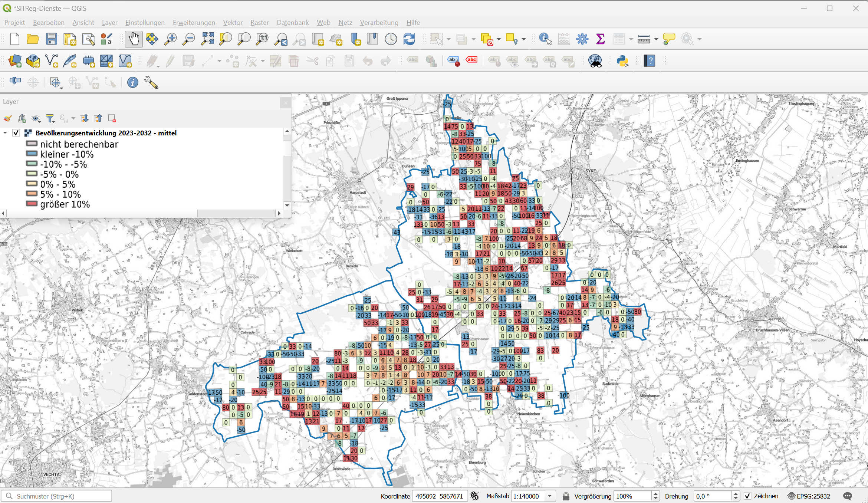Toggle extents display next to coordinates
The image size is (868, 503).
(474, 496)
